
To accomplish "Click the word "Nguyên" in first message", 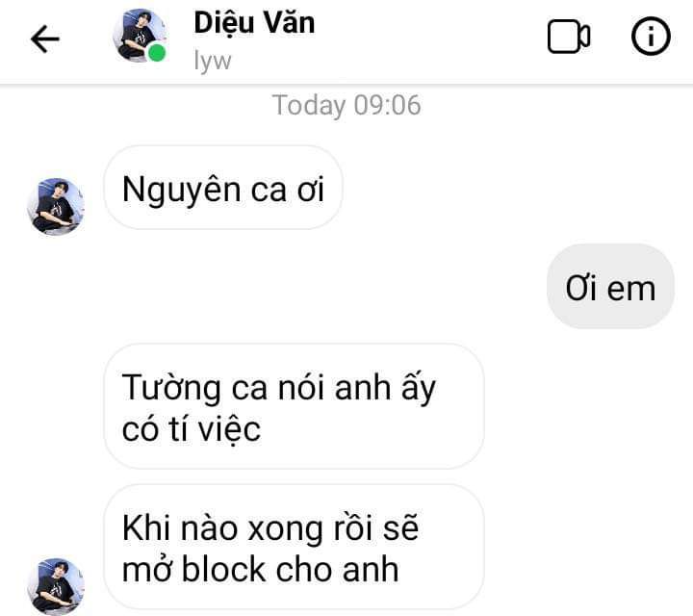I will point(182,191).
